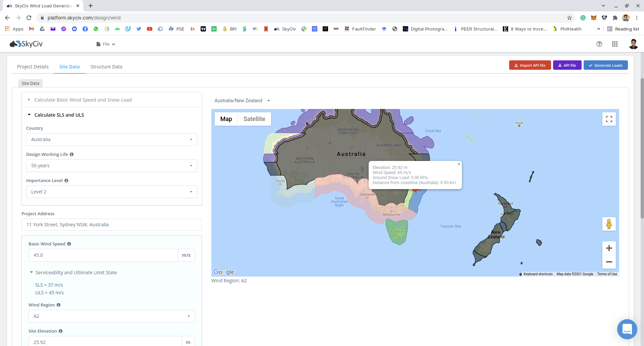Toggle fullscreen map view
644x346 pixels.
click(609, 119)
